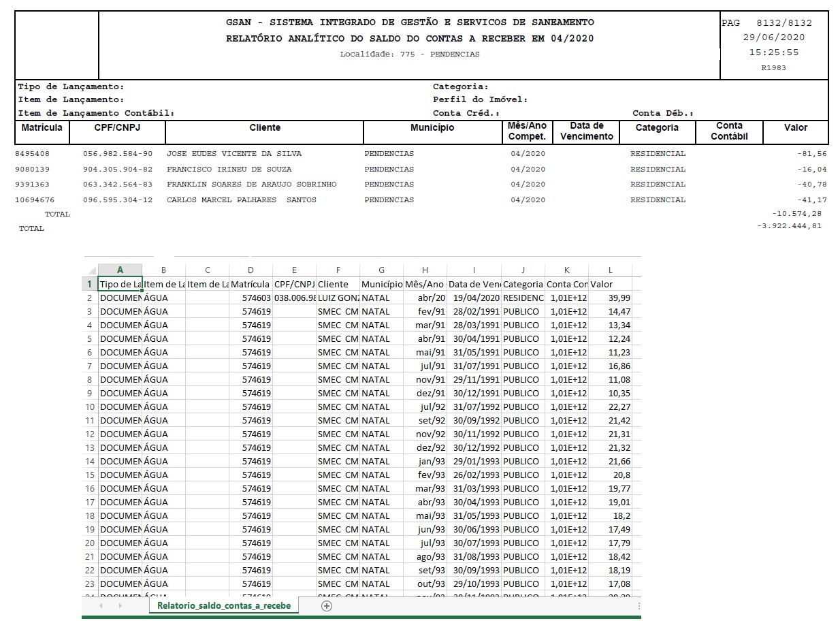Click the Cliente column heading in report
840x621 pixels.
[x=265, y=128]
